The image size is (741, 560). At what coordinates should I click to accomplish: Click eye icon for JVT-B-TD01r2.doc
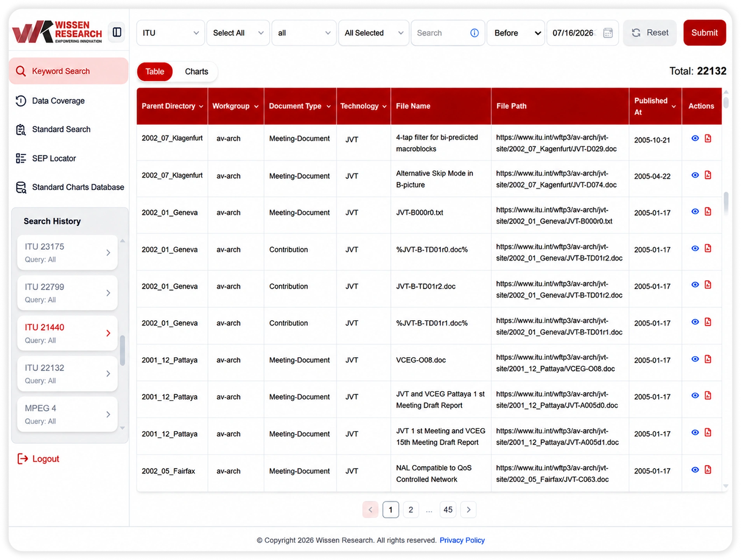(695, 285)
